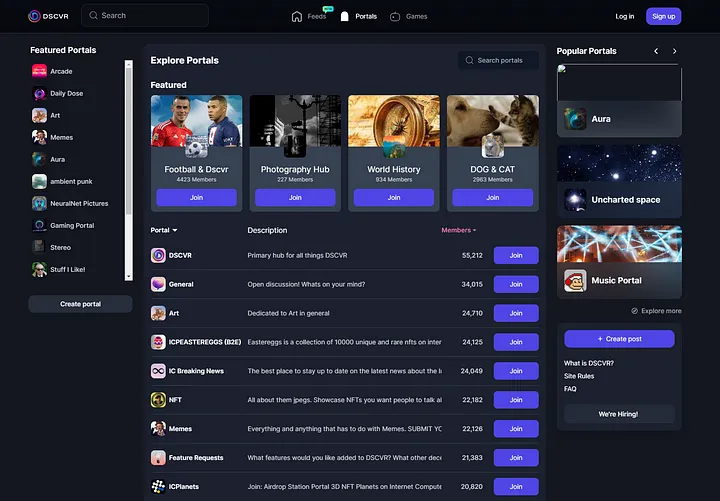Join the Football & Dscvr portal
The image size is (720, 501).
[196, 198]
